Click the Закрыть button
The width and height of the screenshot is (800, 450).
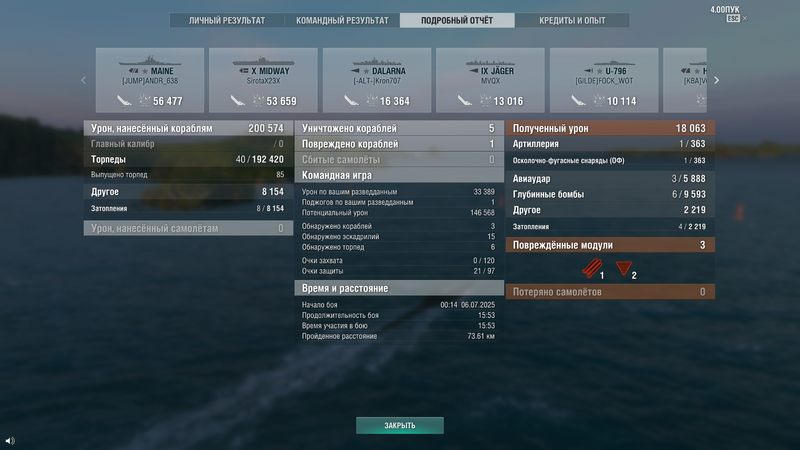point(399,425)
